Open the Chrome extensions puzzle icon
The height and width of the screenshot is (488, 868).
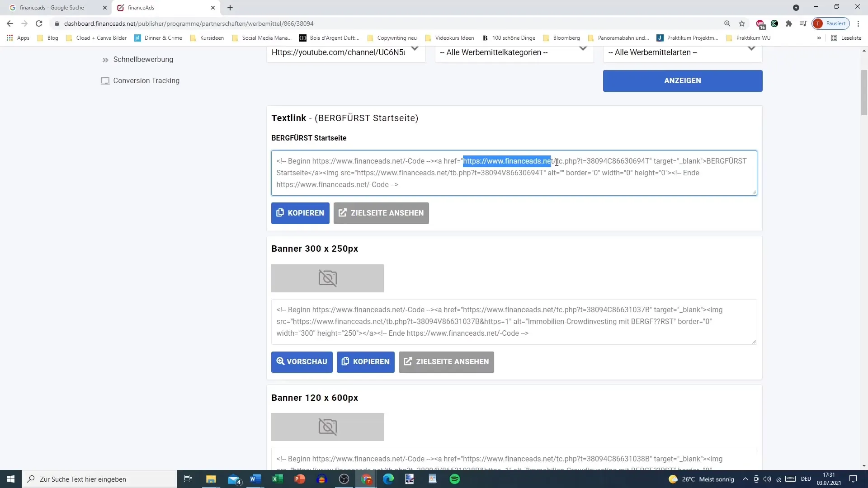click(x=789, y=23)
